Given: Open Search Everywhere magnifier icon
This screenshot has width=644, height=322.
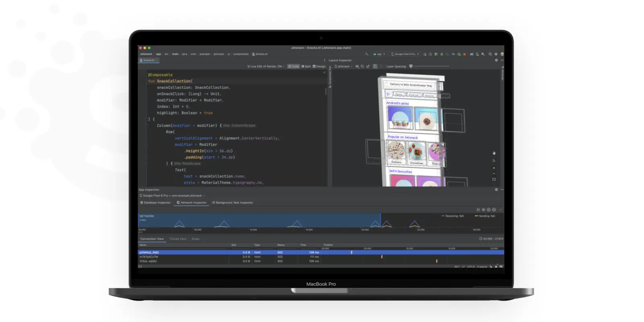Looking at the screenshot, I should (x=490, y=54).
